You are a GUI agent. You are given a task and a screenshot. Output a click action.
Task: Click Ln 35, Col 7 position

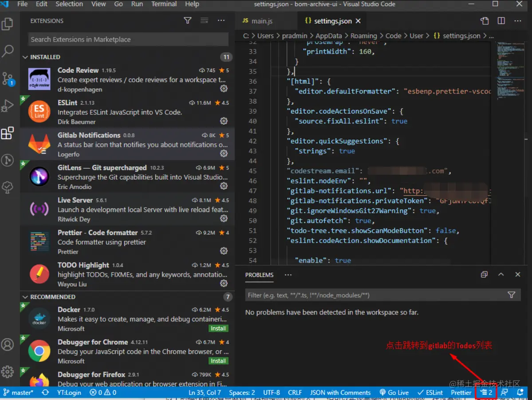point(205,392)
